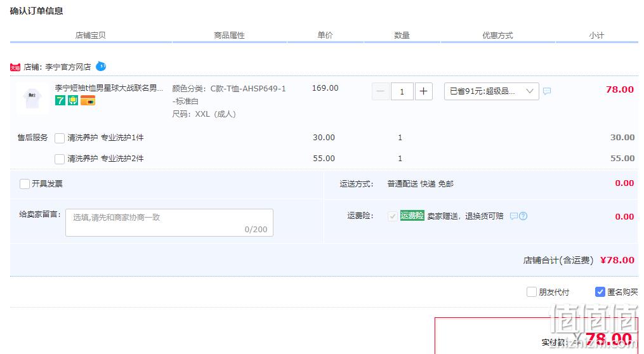Click the question mark help icon for 运费险
The height and width of the screenshot is (354, 644).
(x=523, y=216)
